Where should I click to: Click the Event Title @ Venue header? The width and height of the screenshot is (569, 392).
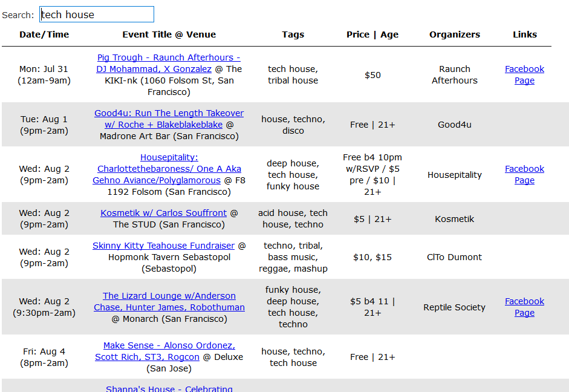[169, 34]
